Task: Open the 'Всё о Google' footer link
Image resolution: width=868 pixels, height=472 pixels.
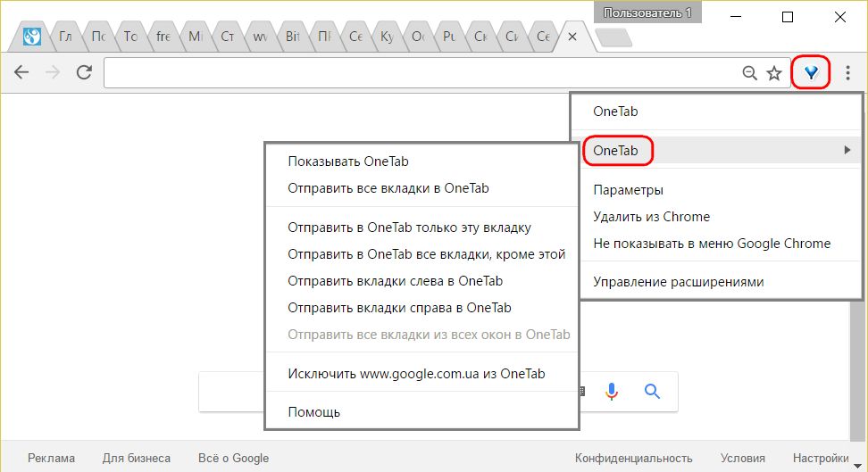Action: tap(234, 458)
